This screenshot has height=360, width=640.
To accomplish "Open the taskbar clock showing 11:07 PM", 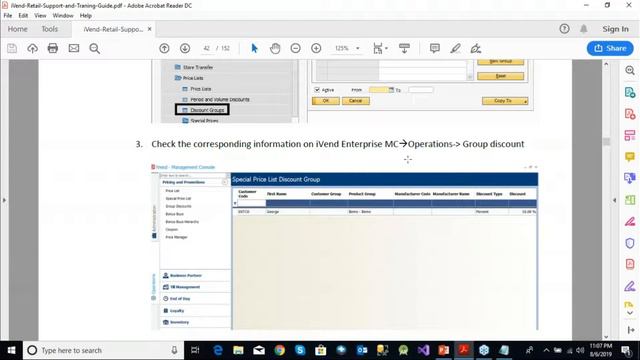I will 601,350.
